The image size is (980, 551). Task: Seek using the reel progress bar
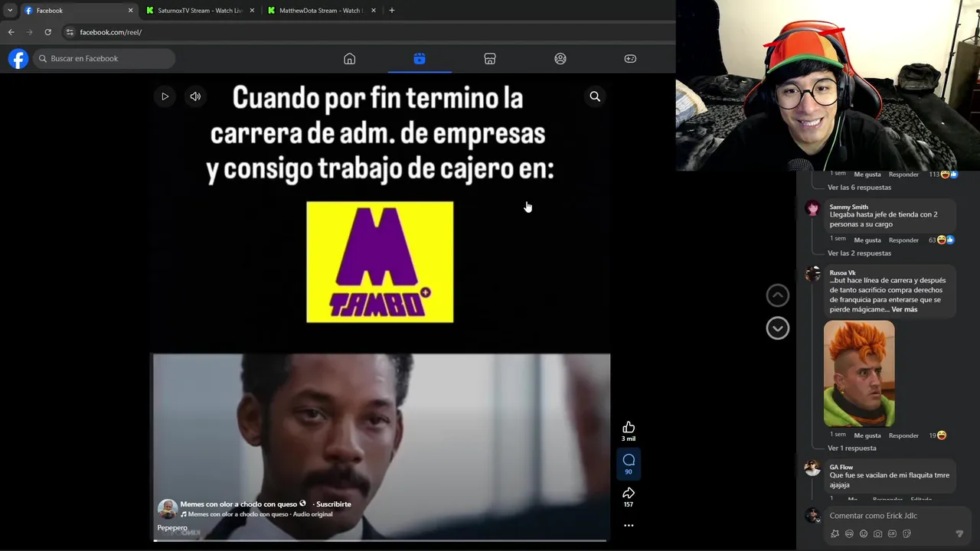(381, 540)
